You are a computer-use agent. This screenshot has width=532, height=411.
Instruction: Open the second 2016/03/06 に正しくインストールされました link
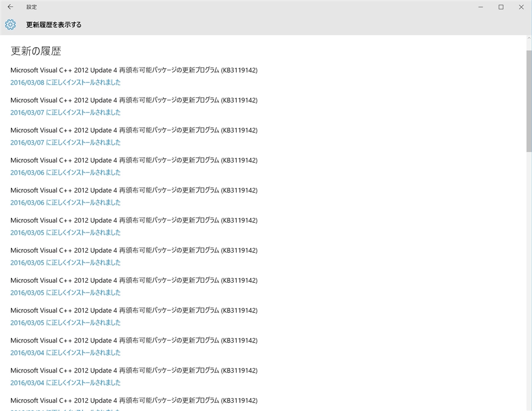tap(65, 202)
